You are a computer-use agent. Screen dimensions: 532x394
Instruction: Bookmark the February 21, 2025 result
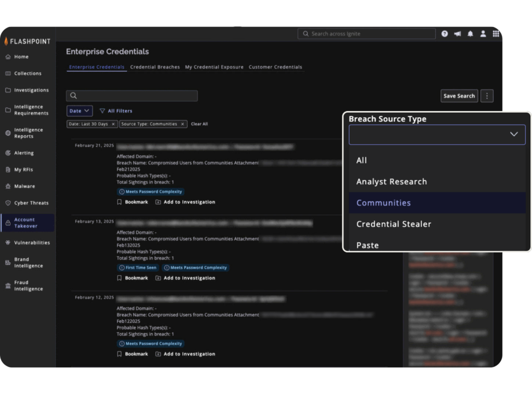[132, 202]
